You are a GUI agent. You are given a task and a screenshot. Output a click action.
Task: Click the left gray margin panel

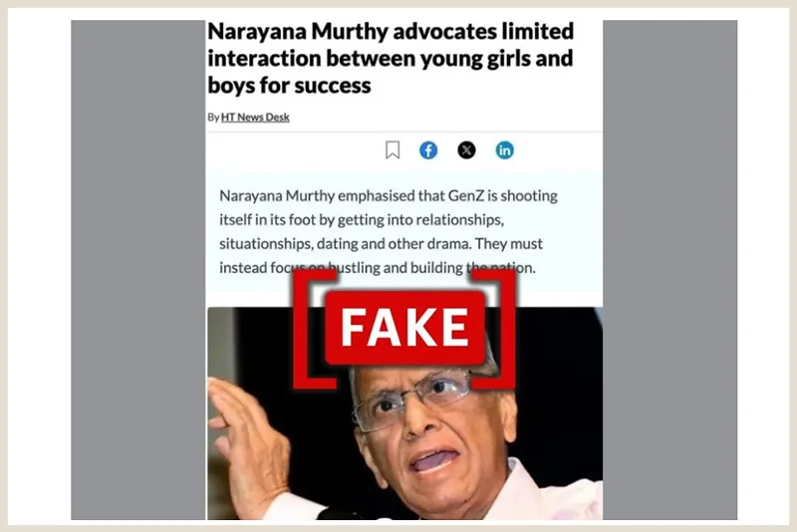coord(138,269)
